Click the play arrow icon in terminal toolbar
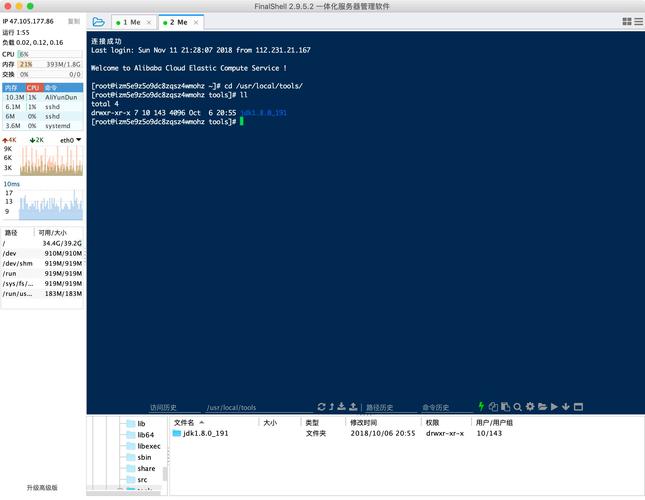 (x=554, y=407)
